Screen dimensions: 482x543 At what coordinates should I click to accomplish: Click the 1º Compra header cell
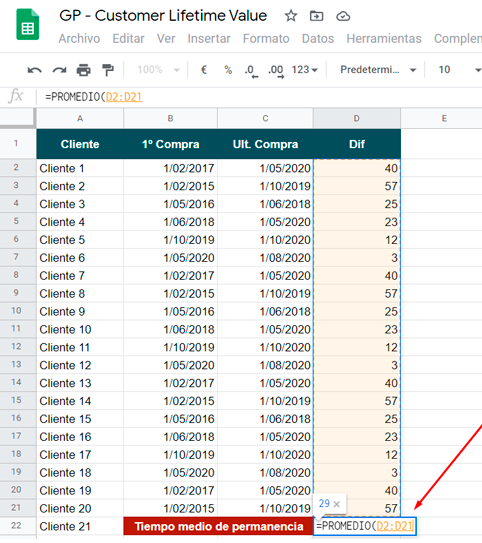170,144
